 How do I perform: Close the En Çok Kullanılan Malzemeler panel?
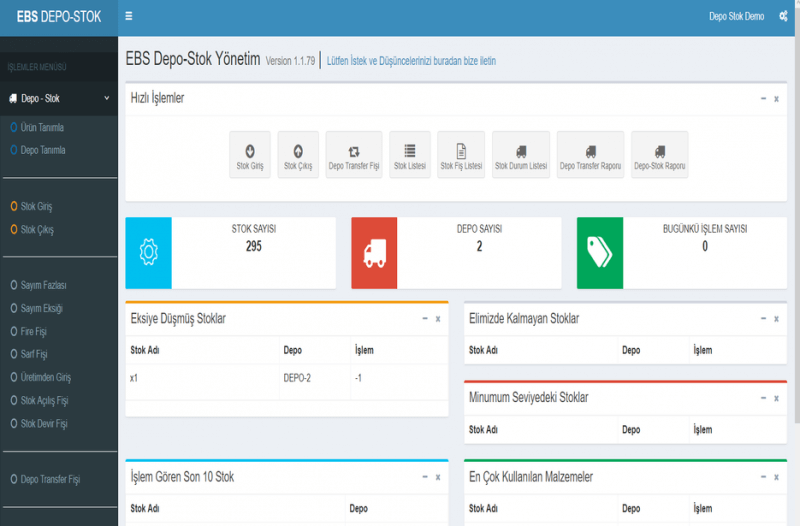776,477
